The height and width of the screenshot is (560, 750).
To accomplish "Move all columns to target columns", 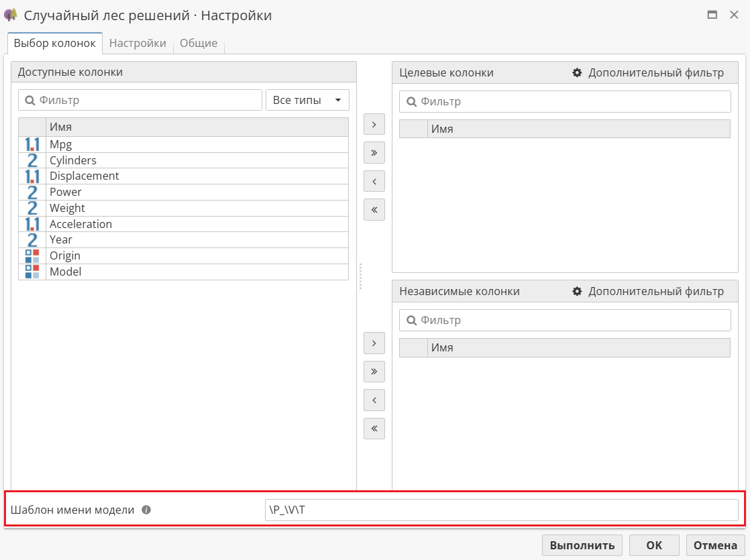I will (374, 153).
